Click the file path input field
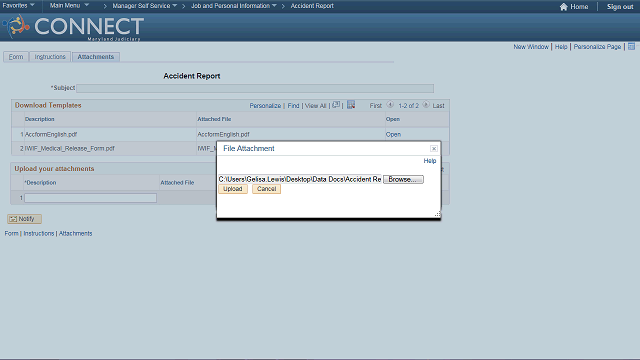 [x=300, y=179]
